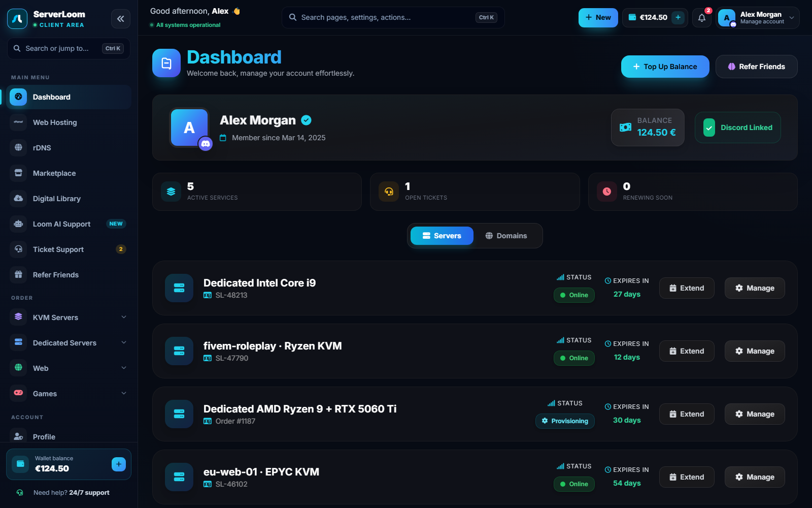Switch to the Domains tab
This screenshot has height=508, width=812.
[506, 236]
